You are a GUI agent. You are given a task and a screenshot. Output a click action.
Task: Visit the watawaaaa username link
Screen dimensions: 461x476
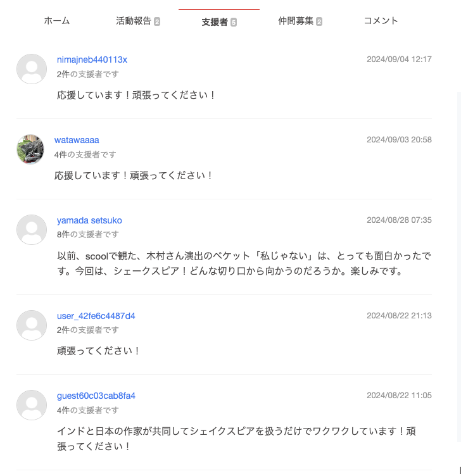tap(77, 140)
